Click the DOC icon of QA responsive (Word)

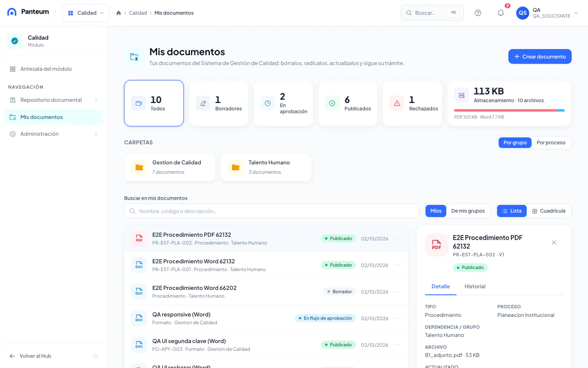139,318
